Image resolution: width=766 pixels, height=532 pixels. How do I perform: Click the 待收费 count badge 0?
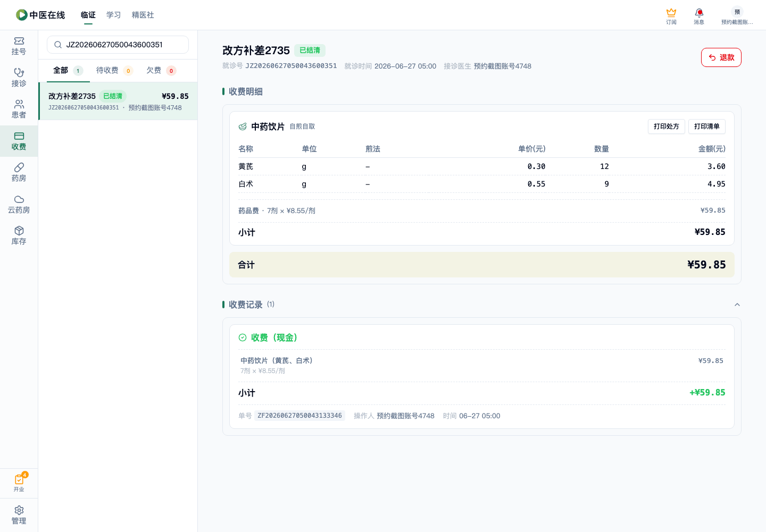128,71
